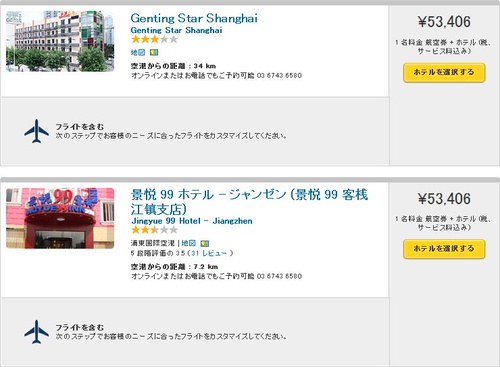The image size is (500, 367).
Task: Open the 景悦 99 ホテル title link
Action: pyautogui.click(x=249, y=202)
